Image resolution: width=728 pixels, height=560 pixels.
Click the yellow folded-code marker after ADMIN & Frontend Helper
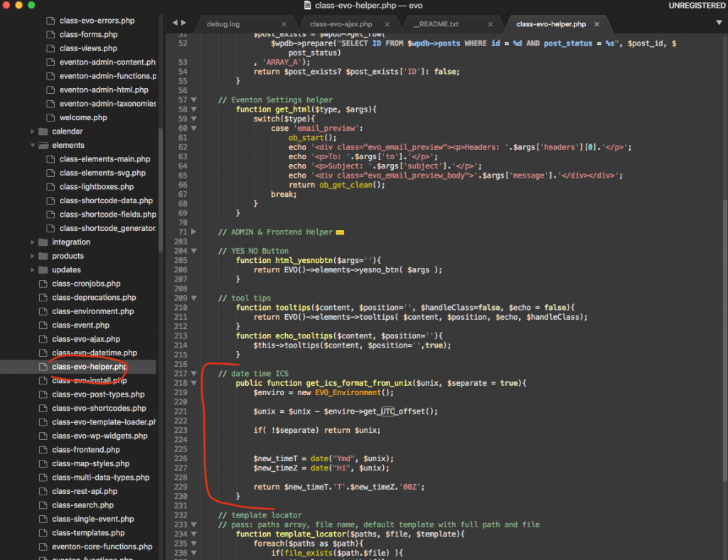tap(340, 232)
